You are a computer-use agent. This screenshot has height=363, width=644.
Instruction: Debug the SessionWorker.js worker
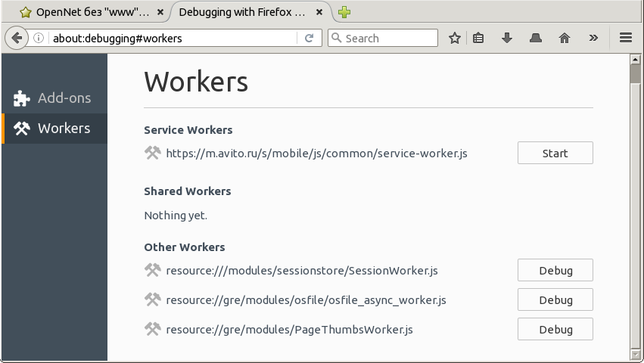[x=555, y=271]
